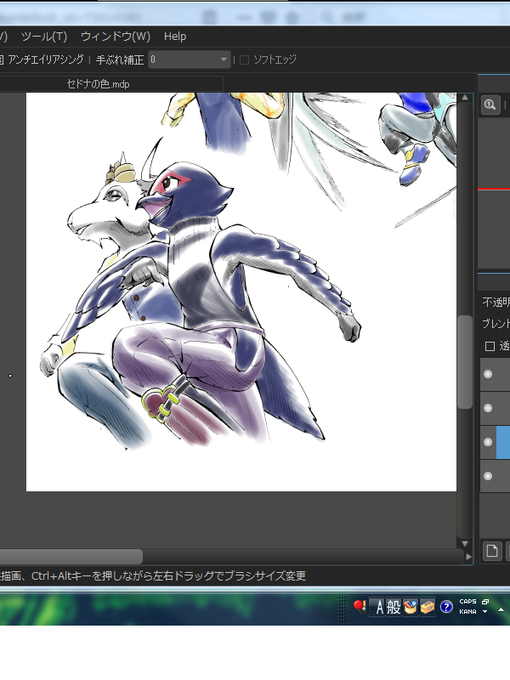This screenshot has width=510, height=680.
Task: Show hidden tray icons arrow
Action: tap(501, 610)
